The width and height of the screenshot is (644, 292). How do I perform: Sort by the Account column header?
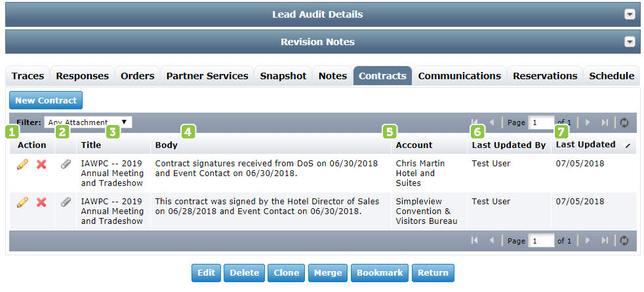point(429,145)
